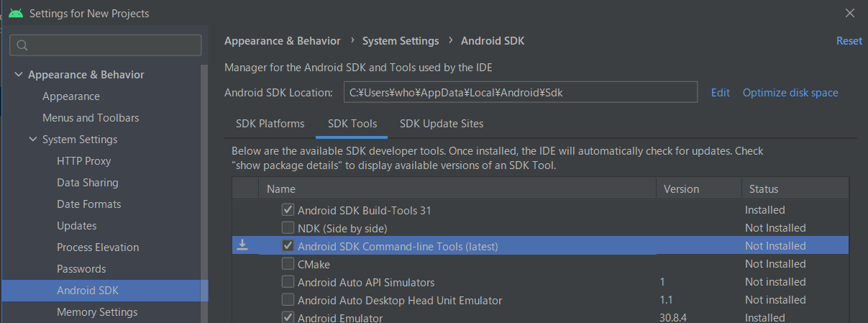The width and height of the screenshot is (868, 323).
Task: Reset settings using the Reset link
Action: (x=849, y=41)
